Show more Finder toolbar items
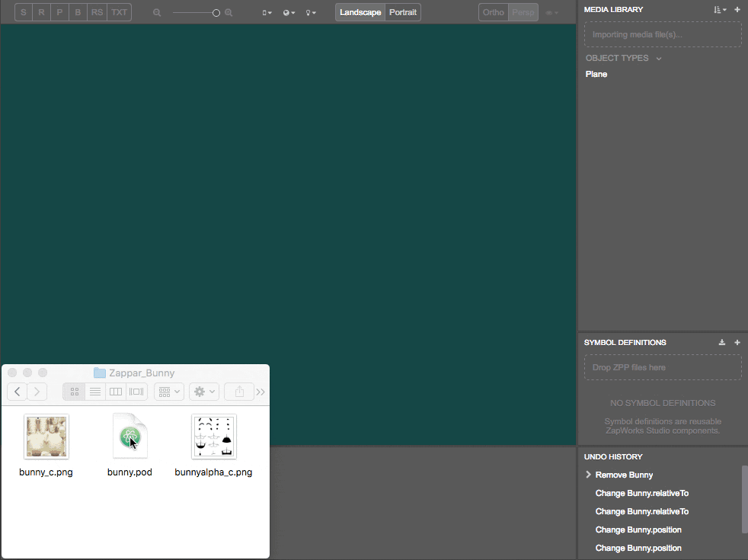Viewport: 748px width, 560px height. pos(261,392)
